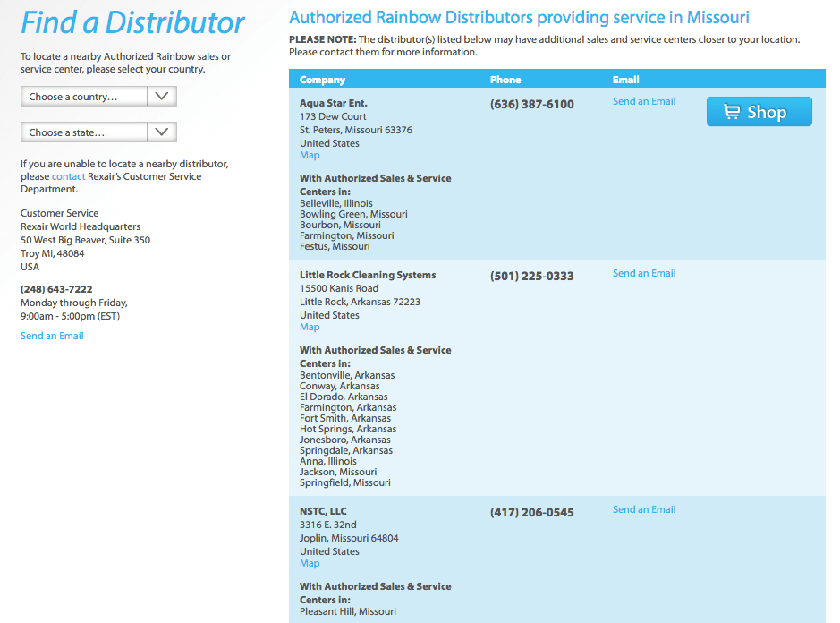840x623 pixels.
Task: Click the Hot Springs, Arkansas service center
Action: point(348,429)
